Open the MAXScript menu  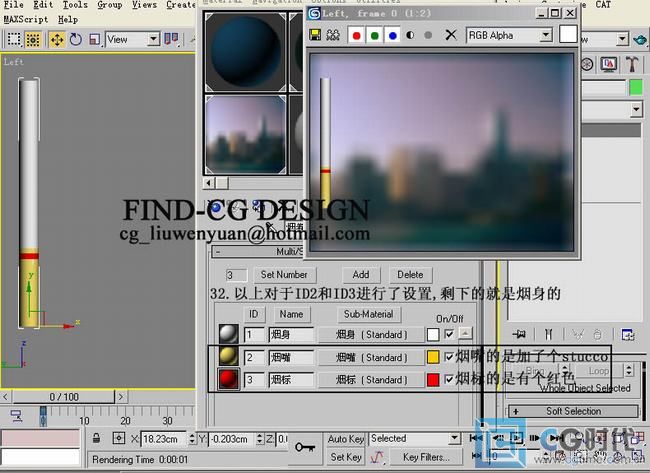[x=26, y=19]
